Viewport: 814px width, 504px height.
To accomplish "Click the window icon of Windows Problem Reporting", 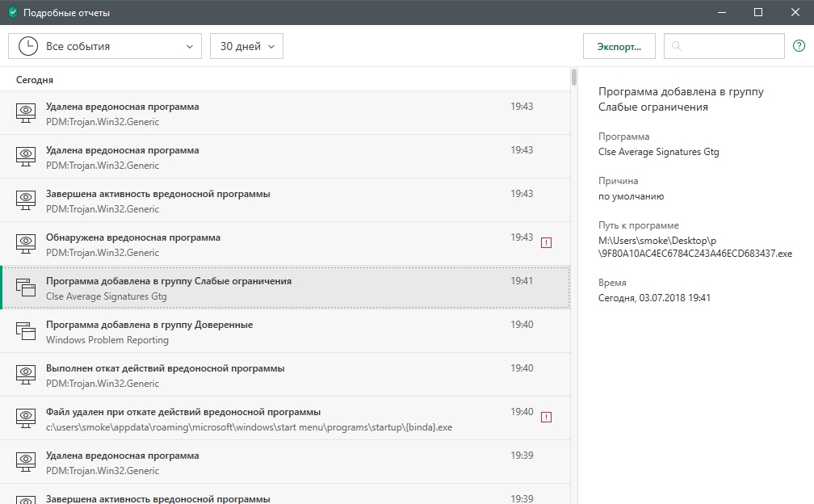I will pyautogui.click(x=27, y=332).
